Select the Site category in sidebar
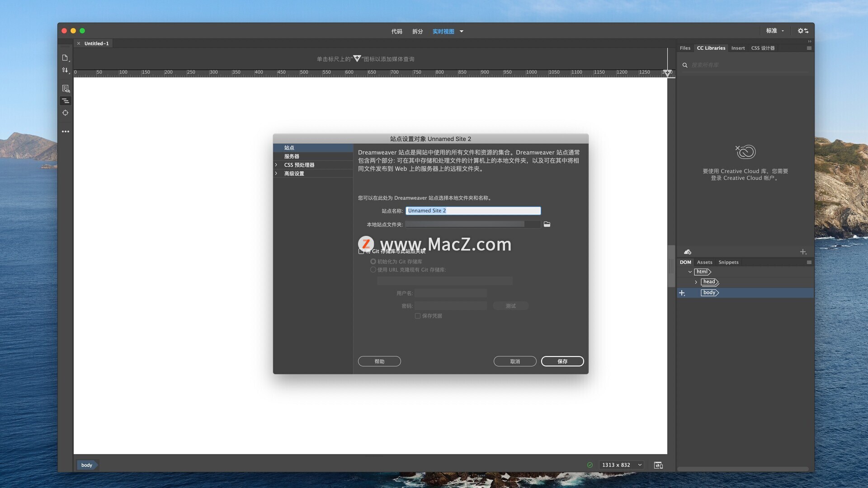This screenshot has width=868, height=488. (x=313, y=148)
